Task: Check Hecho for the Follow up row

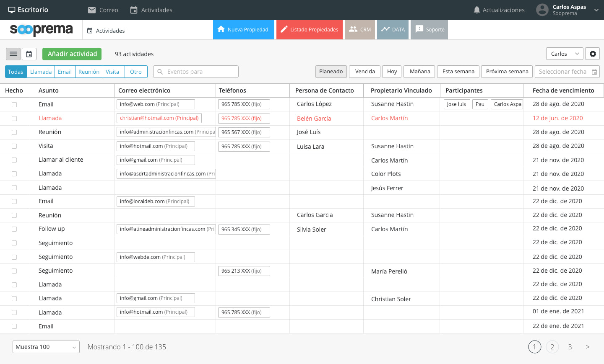Action: [x=14, y=229]
